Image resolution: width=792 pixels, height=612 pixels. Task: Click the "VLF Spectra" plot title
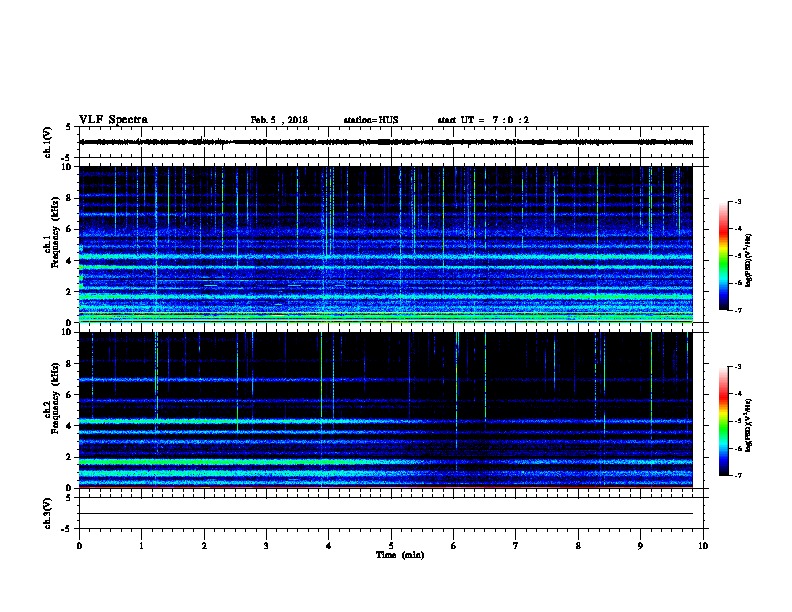point(113,120)
